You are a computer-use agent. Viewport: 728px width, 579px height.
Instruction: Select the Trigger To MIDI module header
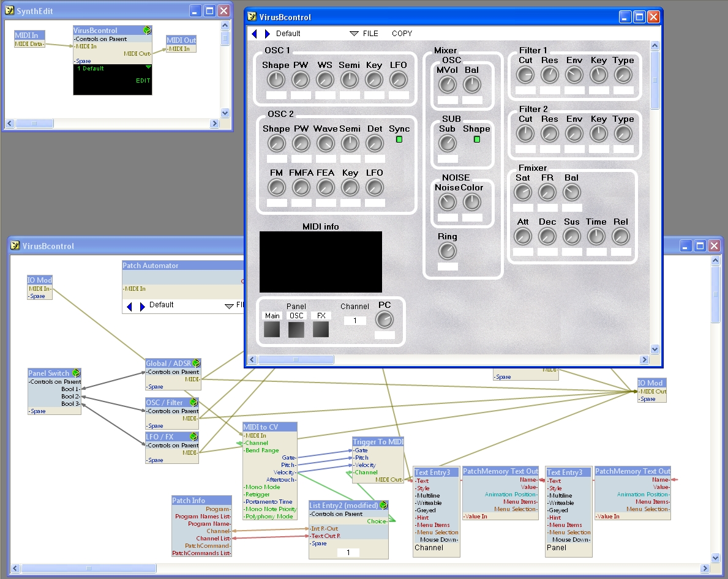tap(378, 442)
